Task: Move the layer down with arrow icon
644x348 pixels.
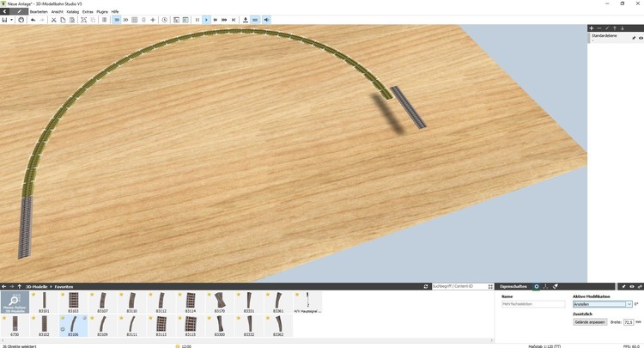Action: [623, 28]
